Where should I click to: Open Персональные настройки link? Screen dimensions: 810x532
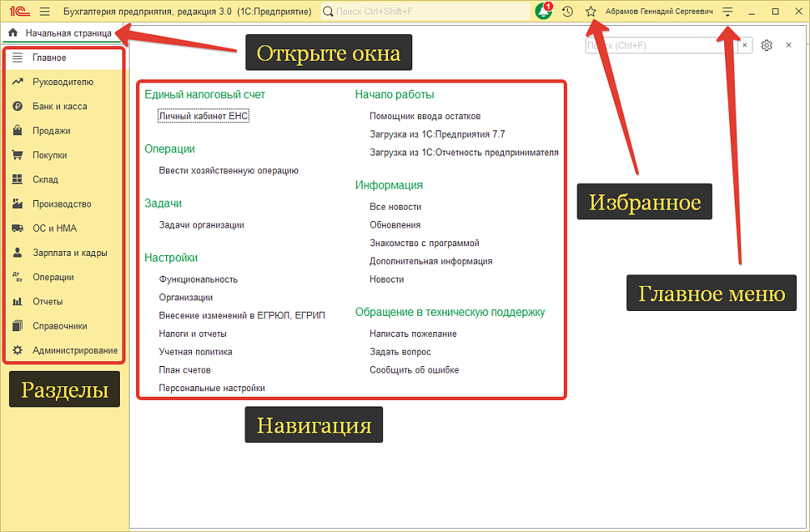(x=211, y=387)
